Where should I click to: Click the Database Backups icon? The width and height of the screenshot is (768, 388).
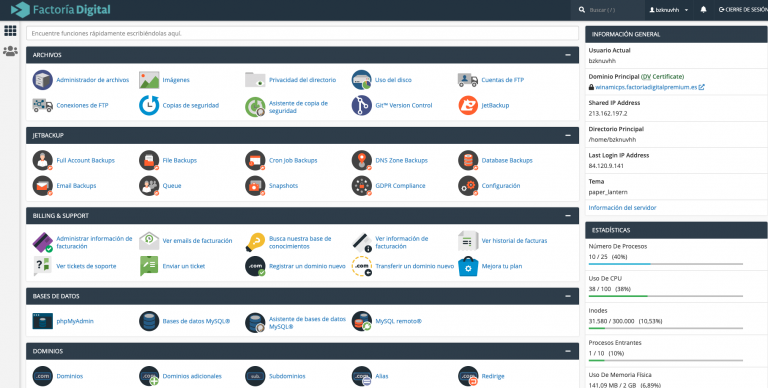coord(468,160)
